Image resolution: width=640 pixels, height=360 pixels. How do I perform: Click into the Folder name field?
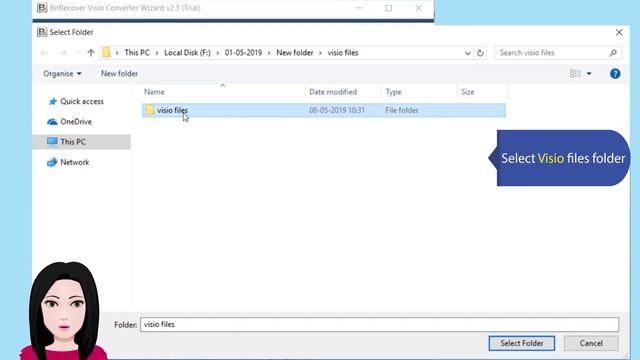click(380, 324)
